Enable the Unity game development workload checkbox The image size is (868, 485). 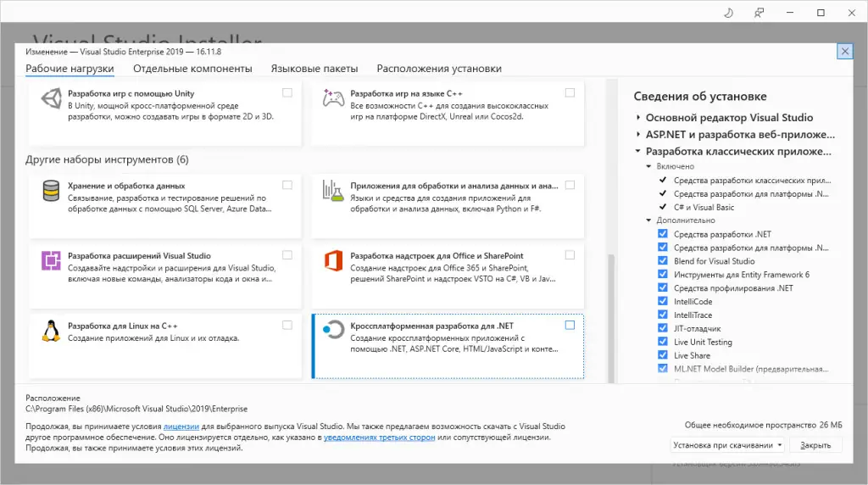pyautogui.click(x=287, y=92)
